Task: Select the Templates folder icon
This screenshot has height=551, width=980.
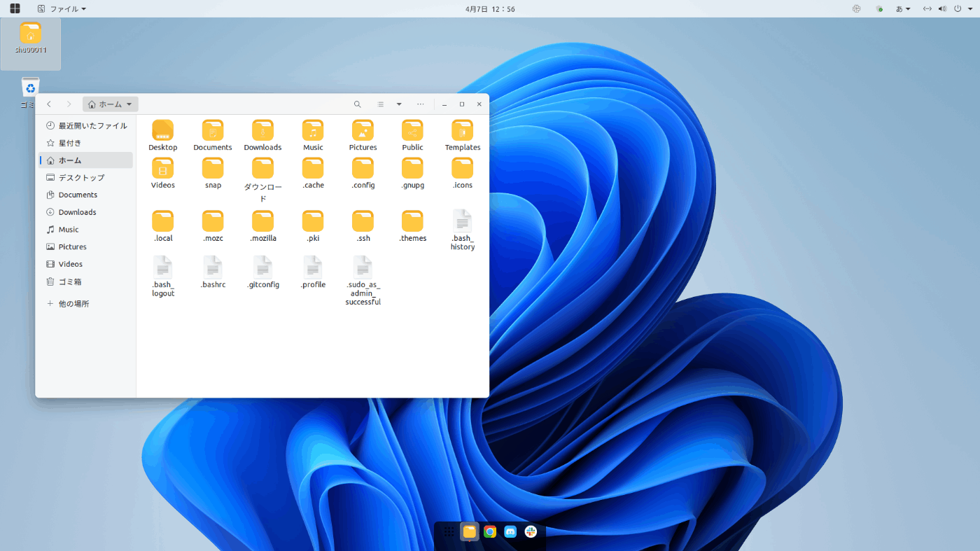Action: (462, 130)
